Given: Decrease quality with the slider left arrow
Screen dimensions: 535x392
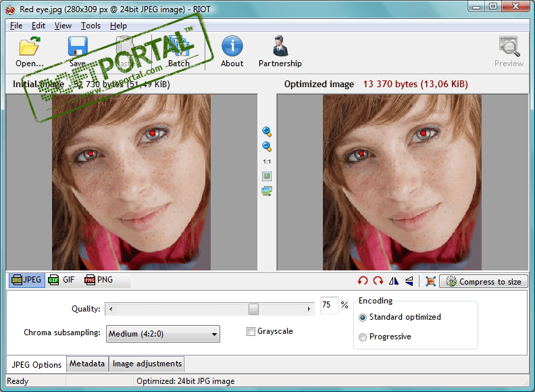Looking at the screenshot, I should pyautogui.click(x=111, y=309).
